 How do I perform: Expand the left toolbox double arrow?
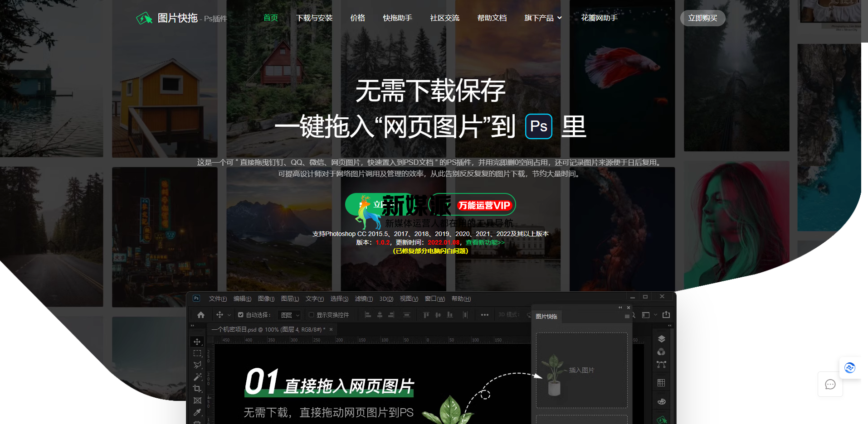[x=192, y=325]
